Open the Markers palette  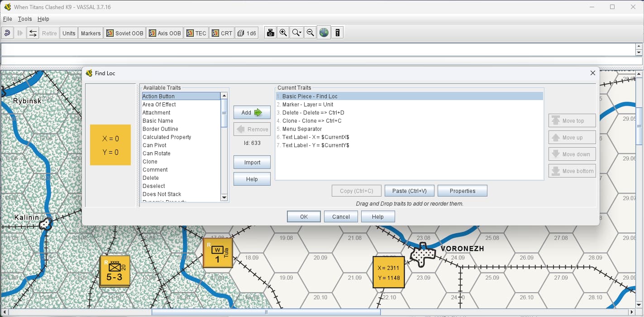(x=91, y=33)
